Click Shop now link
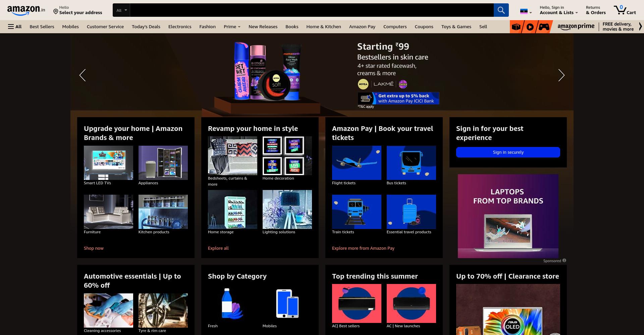This screenshot has width=644, height=335. click(x=94, y=248)
